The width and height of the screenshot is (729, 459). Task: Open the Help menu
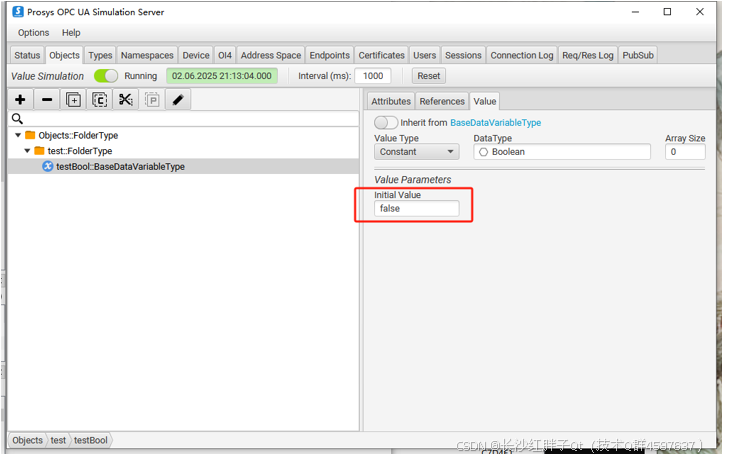click(71, 33)
